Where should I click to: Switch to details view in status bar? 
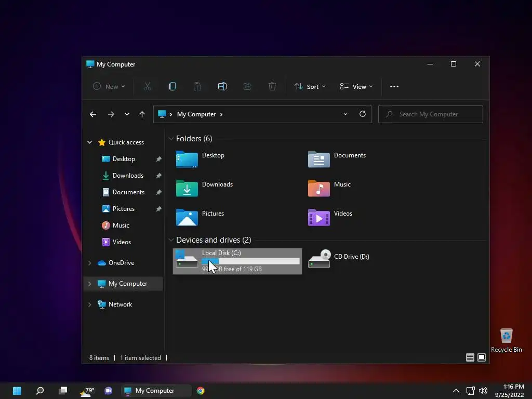(470, 357)
